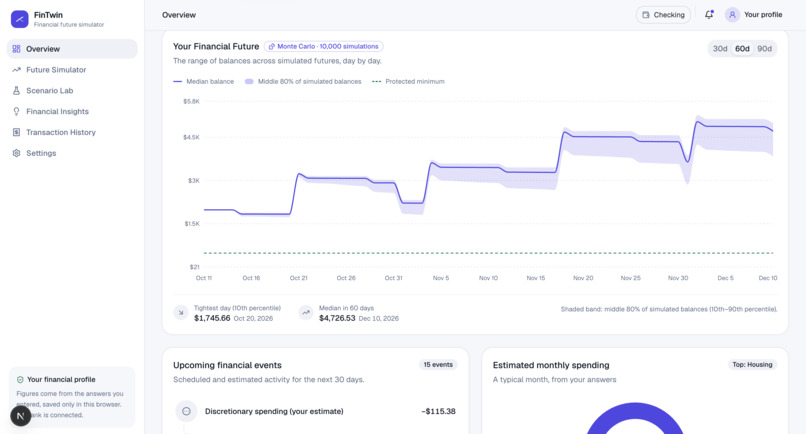Click the round icon next to Discretionary spending
Image resolution: width=806 pixels, height=434 pixels.
click(186, 411)
